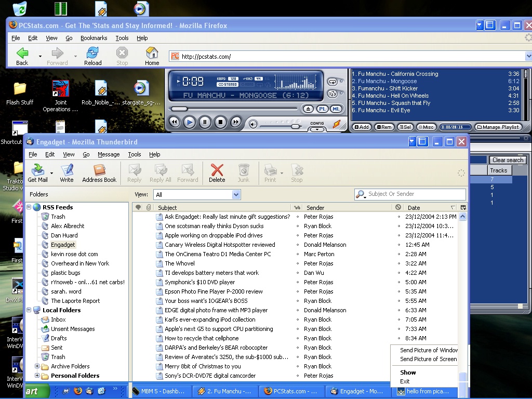The image size is (532, 399).
Task: Launch Firefox from the quick launch bar
Action: [78, 391]
